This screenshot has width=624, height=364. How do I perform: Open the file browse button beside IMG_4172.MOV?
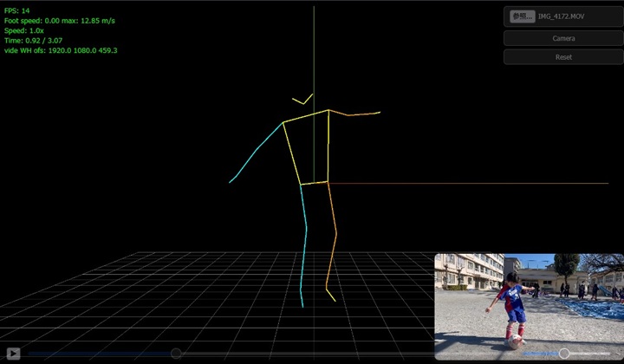point(522,16)
